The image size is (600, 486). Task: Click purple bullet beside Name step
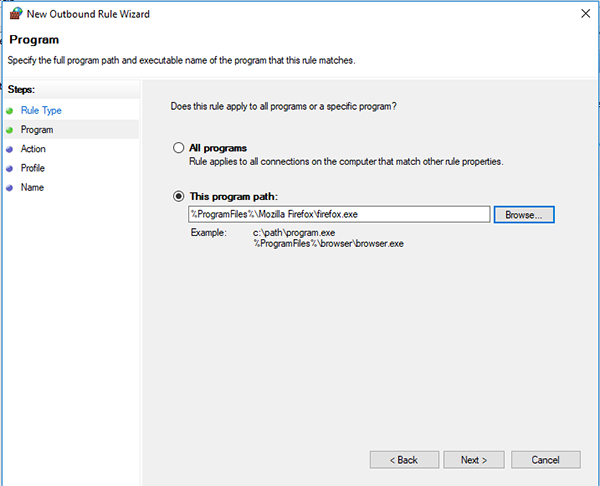[x=10, y=188]
